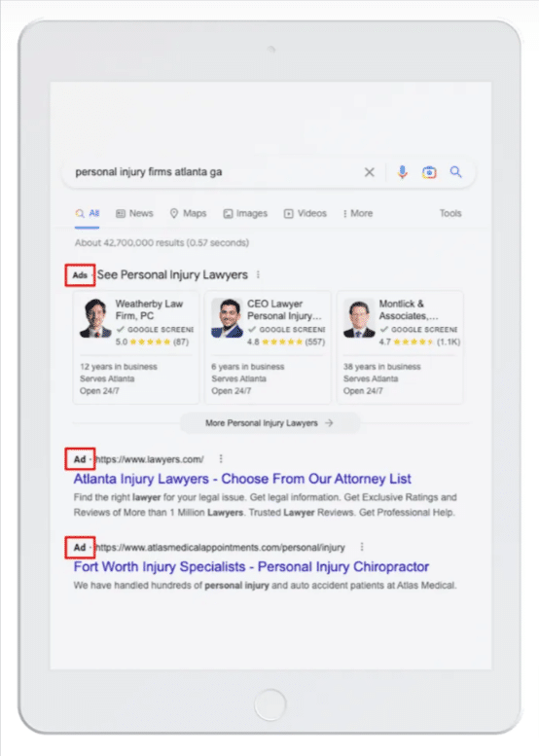Open Google Lens camera search icon
Screen dimensions: 539x756
[x=429, y=172]
